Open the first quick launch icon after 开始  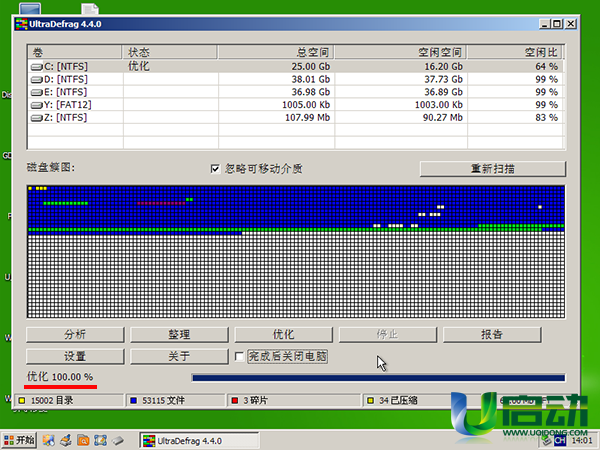click(x=48, y=440)
